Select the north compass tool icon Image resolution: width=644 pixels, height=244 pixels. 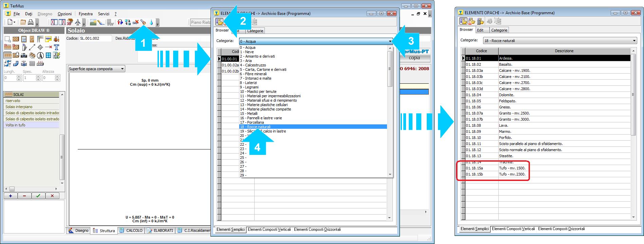(x=40, y=55)
